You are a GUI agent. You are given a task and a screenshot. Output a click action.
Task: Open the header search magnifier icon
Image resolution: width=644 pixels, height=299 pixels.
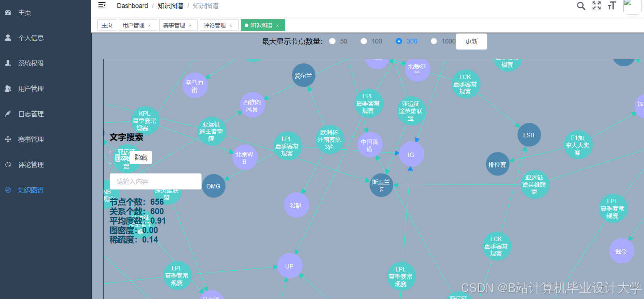(x=581, y=6)
